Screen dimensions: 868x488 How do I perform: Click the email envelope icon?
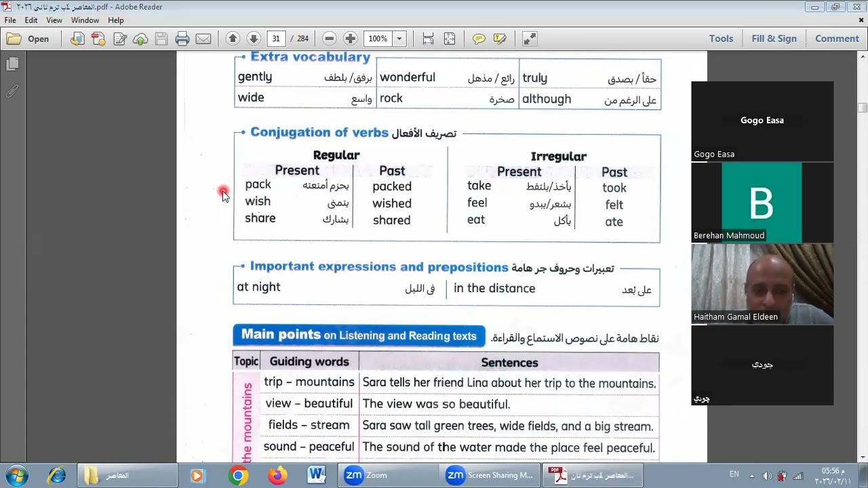(203, 39)
